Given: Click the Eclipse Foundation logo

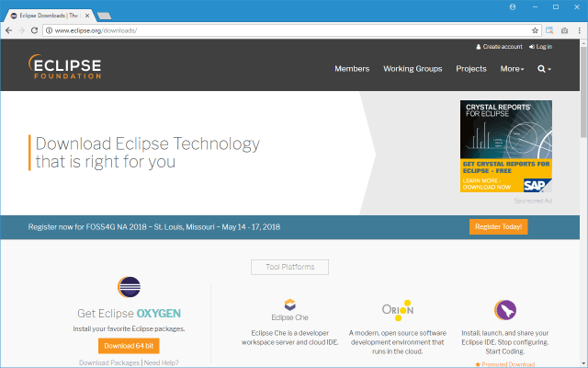Looking at the screenshot, I should [x=65, y=66].
